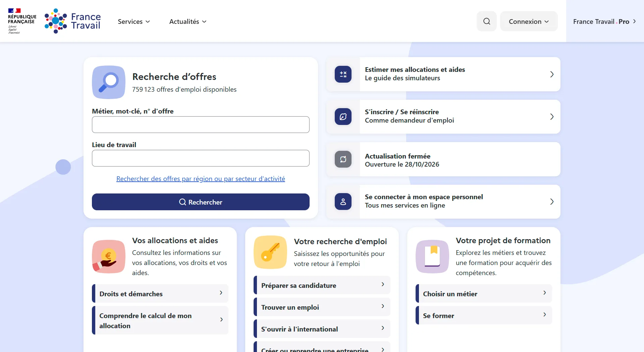Click the Actualisation fermée card text
This screenshot has width=644, height=352.
[402, 160]
